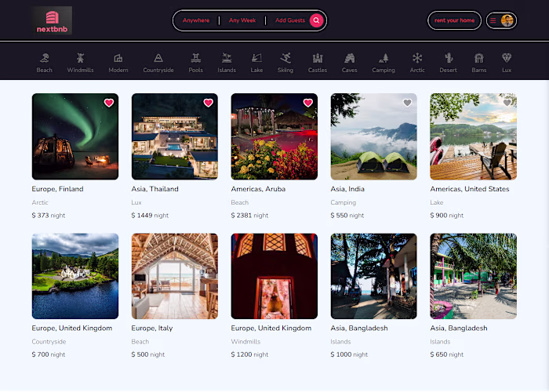
Task: Click the $ 373 night price
Action: click(49, 216)
